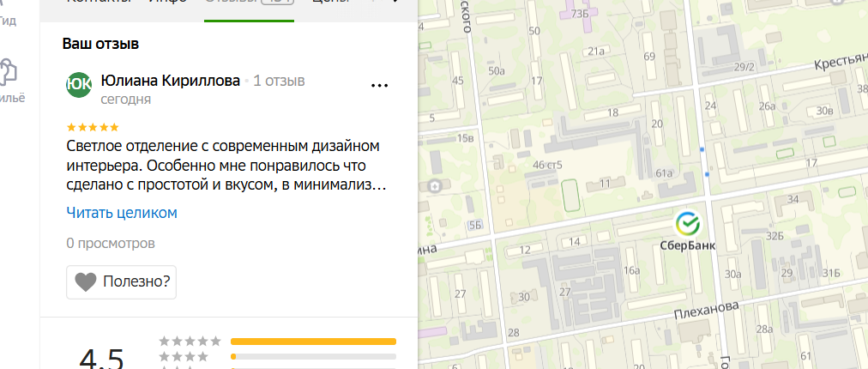Click house number 15в on the map
Screen dimensions: 868x369
(x=466, y=138)
